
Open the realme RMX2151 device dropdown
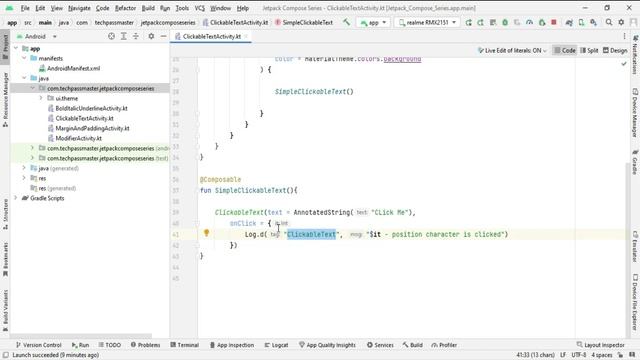[x=427, y=22]
